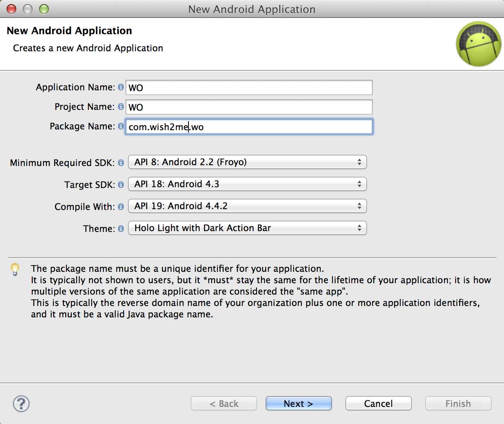The width and height of the screenshot is (504, 424).
Task: Click the green zoom window button
Action: tap(44, 9)
